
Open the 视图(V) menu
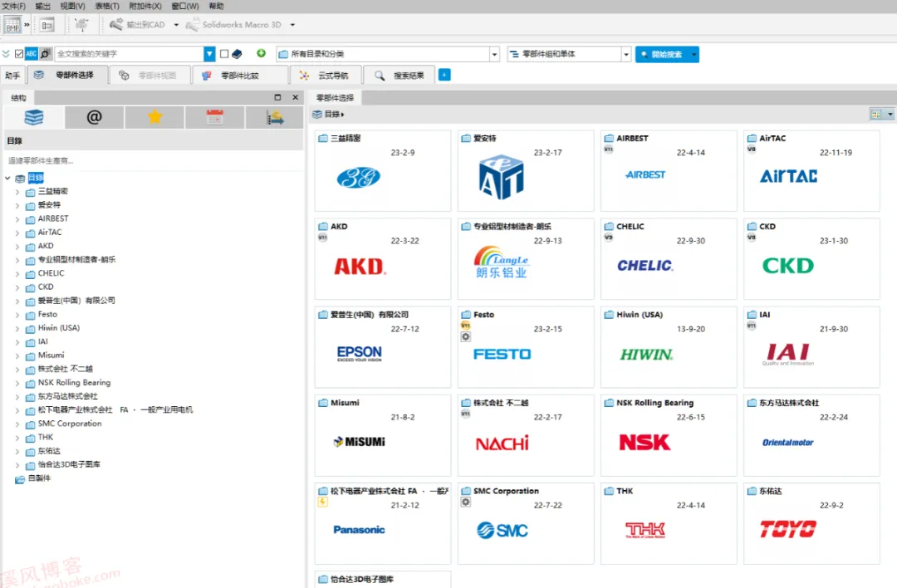(x=72, y=7)
